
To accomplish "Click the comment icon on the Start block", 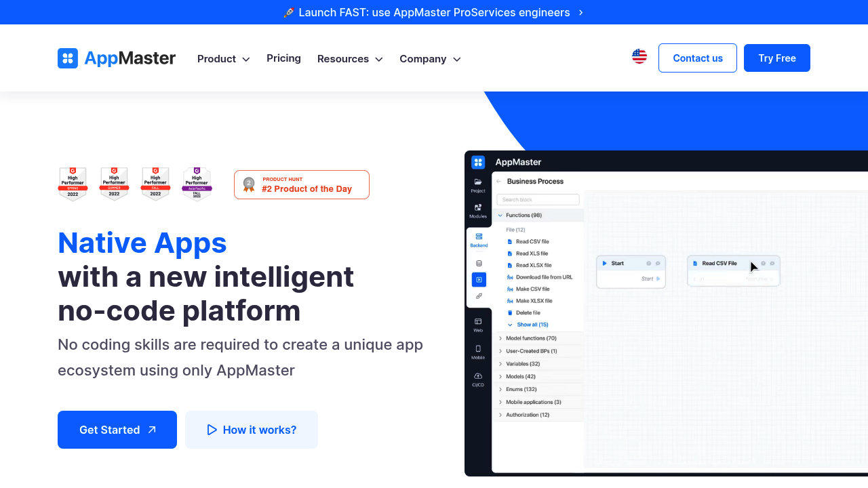I will [658, 263].
